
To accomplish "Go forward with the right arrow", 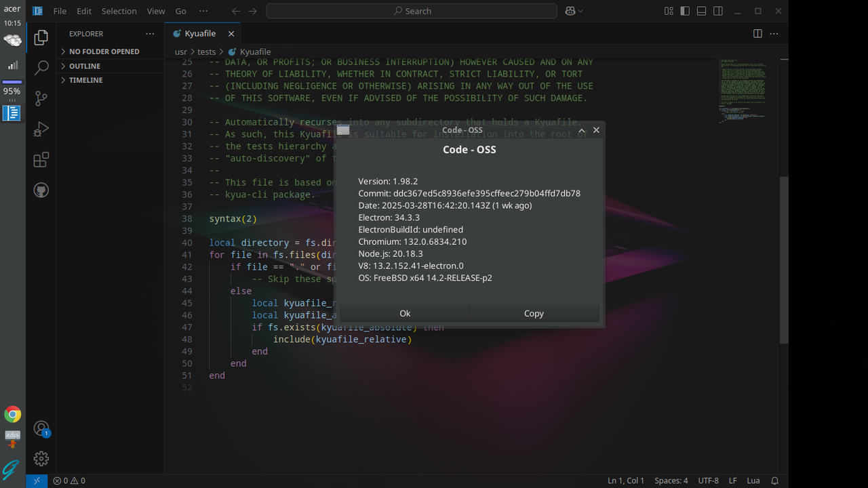I will [x=252, y=11].
